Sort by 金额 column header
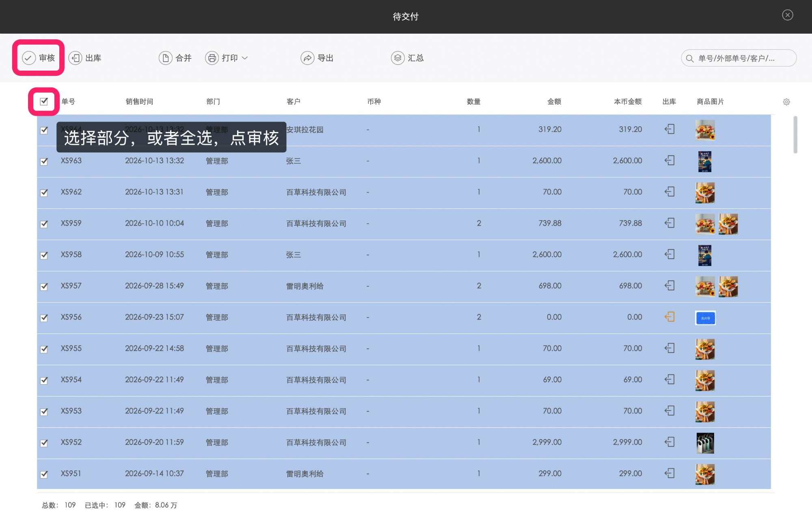Image resolution: width=812 pixels, height=517 pixels. pyautogui.click(x=554, y=102)
